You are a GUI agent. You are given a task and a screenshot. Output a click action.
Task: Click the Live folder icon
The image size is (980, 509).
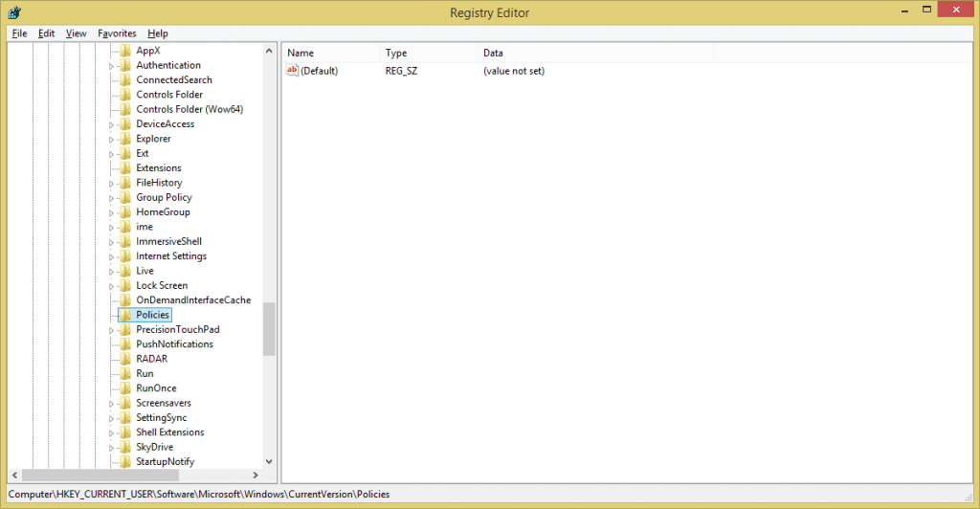click(125, 271)
